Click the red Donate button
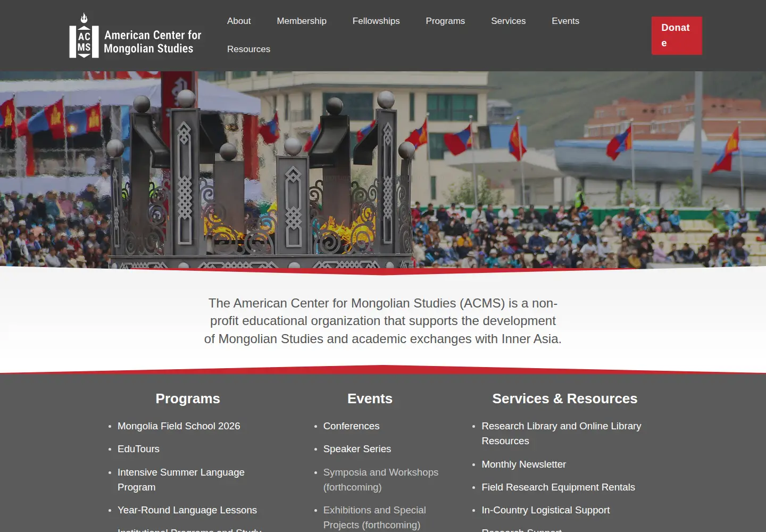The height and width of the screenshot is (532, 766). point(677,36)
